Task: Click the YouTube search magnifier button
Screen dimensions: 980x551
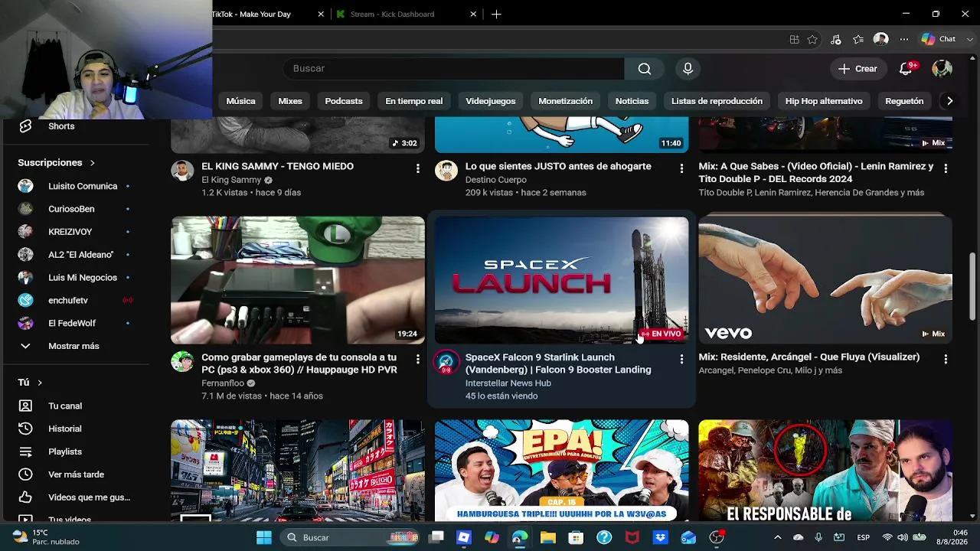Action: (645, 69)
